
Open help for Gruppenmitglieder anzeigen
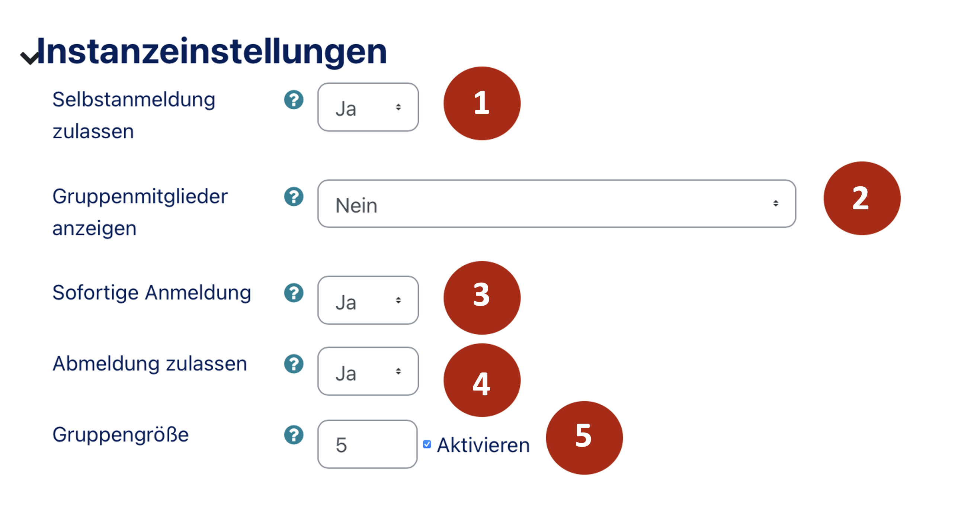(x=294, y=196)
